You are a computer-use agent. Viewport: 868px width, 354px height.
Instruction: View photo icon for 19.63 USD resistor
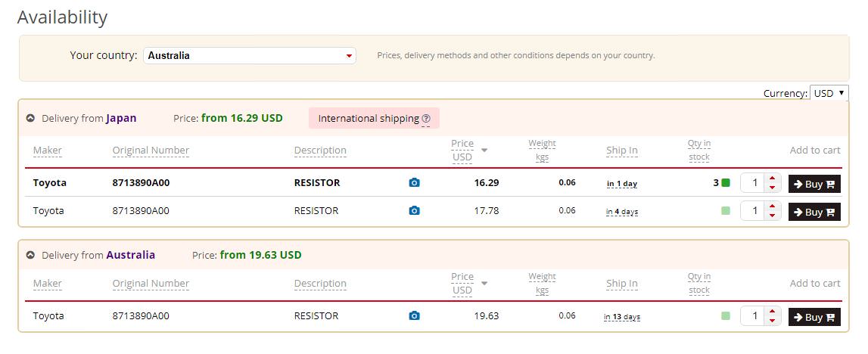tap(414, 316)
